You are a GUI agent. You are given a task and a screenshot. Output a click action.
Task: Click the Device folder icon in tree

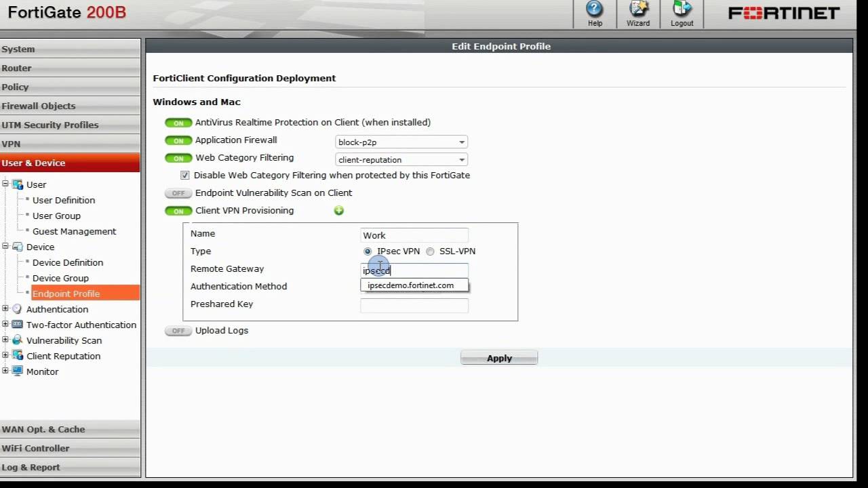click(18, 247)
